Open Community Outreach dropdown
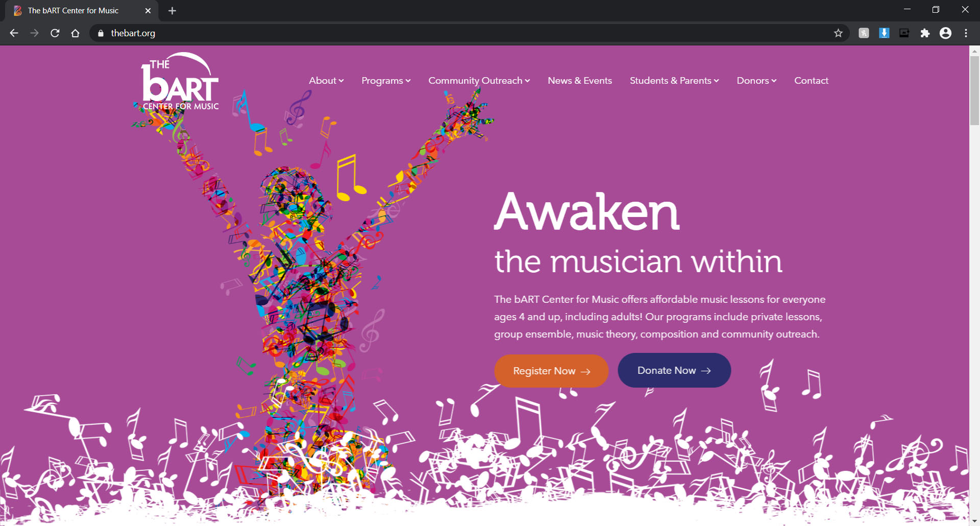This screenshot has width=980, height=526. [x=479, y=81]
